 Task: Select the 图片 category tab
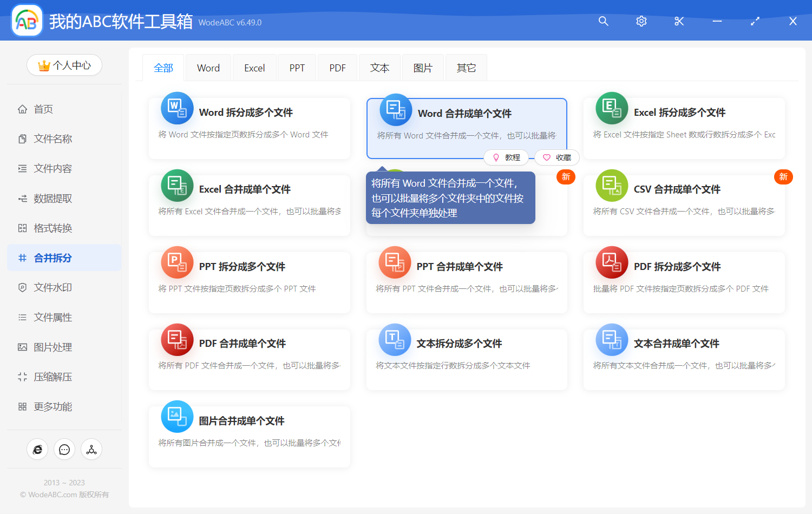423,68
